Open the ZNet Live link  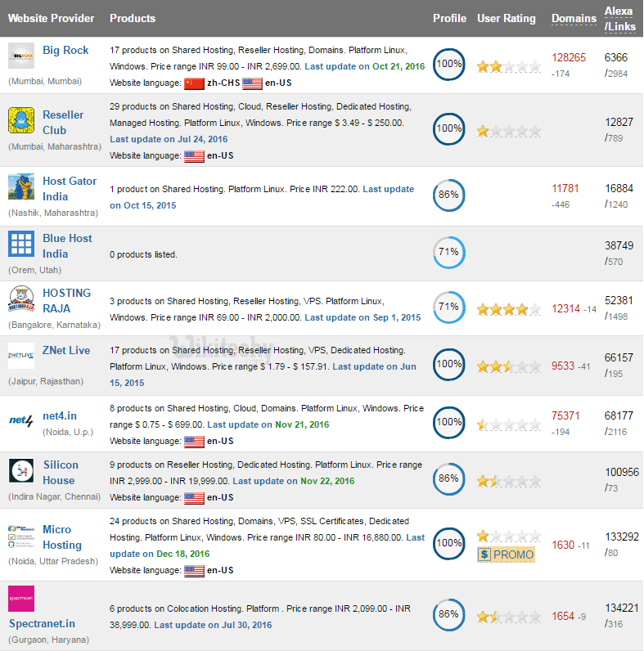tap(66, 350)
